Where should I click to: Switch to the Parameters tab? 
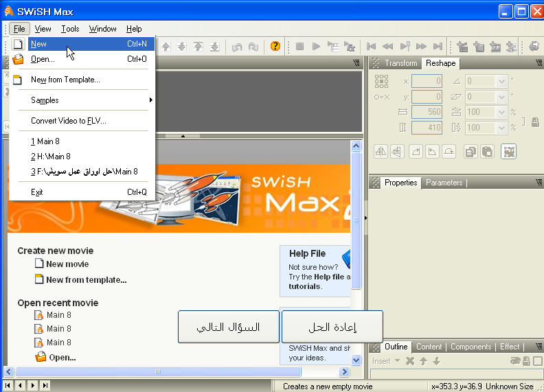click(x=444, y=183)
